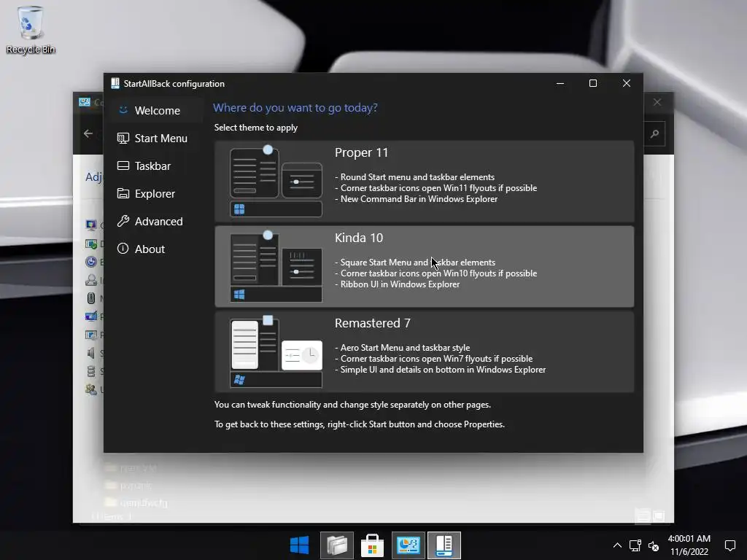Open the network status tray icon
The width and height of the screenshot is (747, 560).
pos(635,545)
